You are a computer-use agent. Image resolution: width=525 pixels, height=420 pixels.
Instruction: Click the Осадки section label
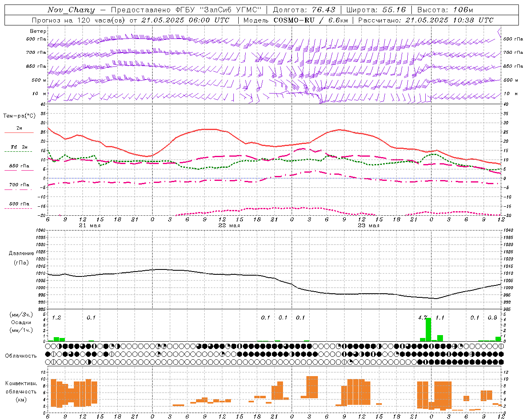(21, 322)
